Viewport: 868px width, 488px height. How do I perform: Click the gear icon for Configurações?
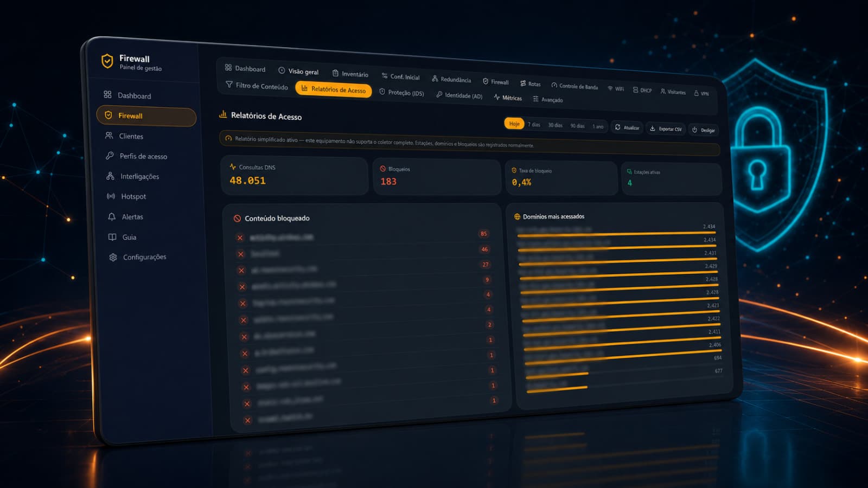click(113, 257)
